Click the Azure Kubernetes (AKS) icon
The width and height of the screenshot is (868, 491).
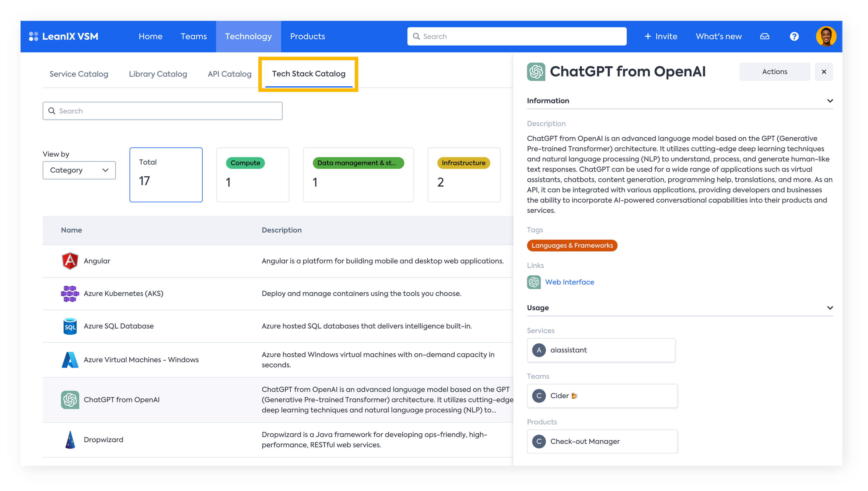70,294
